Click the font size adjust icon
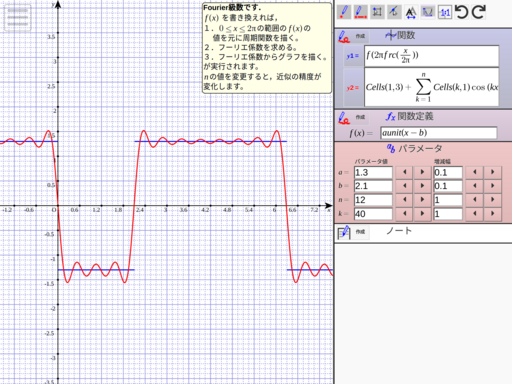512x384 pixels. 411,12
